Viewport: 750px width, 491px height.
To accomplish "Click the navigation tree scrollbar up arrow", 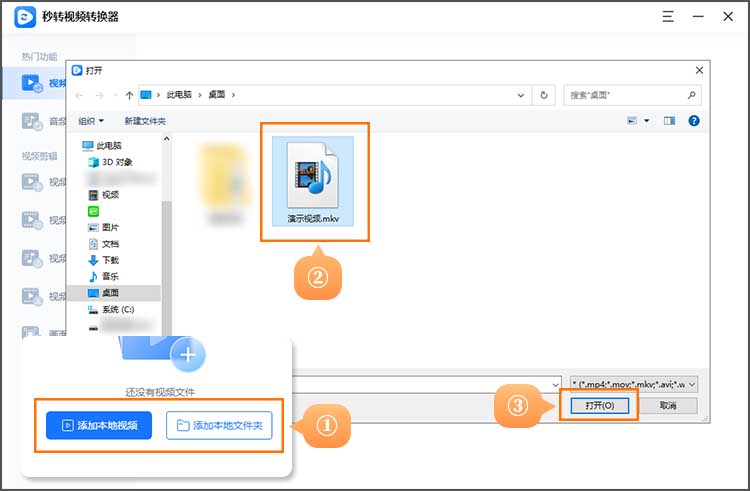I will (166, 139).
